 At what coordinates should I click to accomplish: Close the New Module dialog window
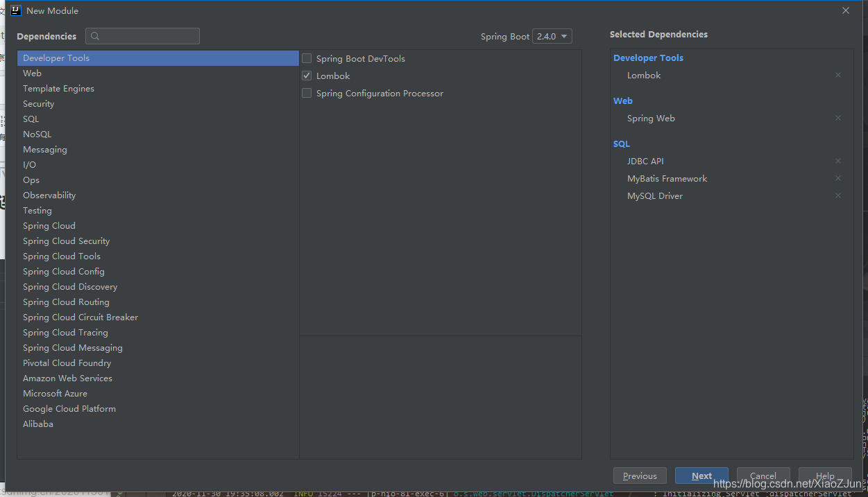[x=846, y=10]
